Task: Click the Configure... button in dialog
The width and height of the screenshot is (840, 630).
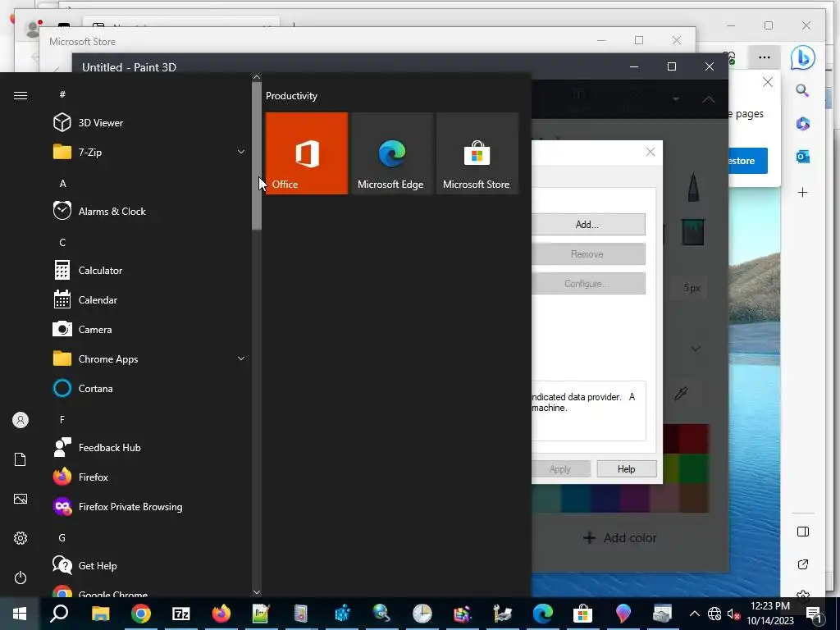Action: (588, 283)
